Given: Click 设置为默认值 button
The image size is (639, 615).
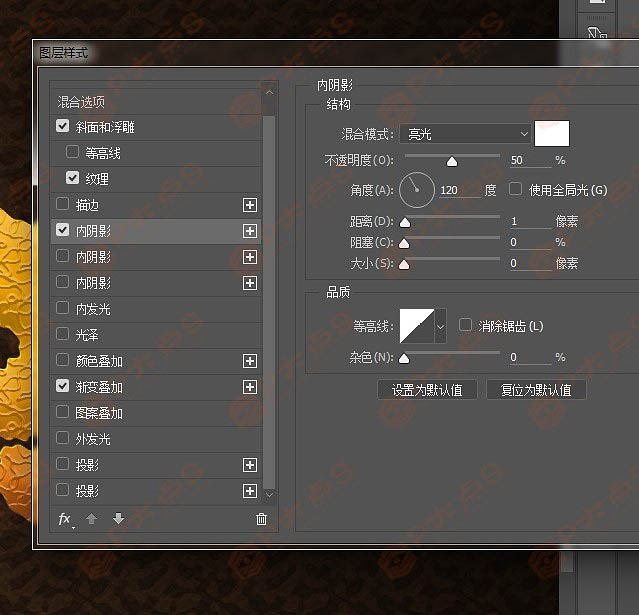Looking at the screenshot, I should point(427,390).
